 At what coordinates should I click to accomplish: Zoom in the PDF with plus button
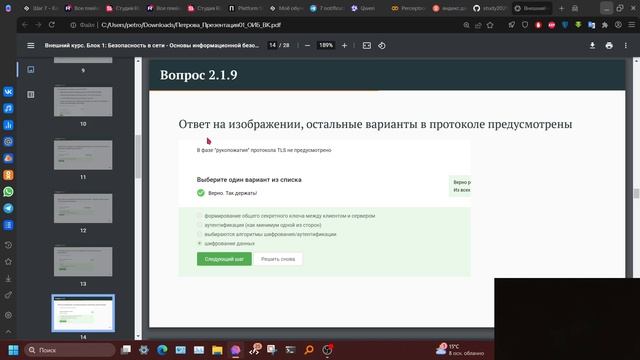(344, 45)
